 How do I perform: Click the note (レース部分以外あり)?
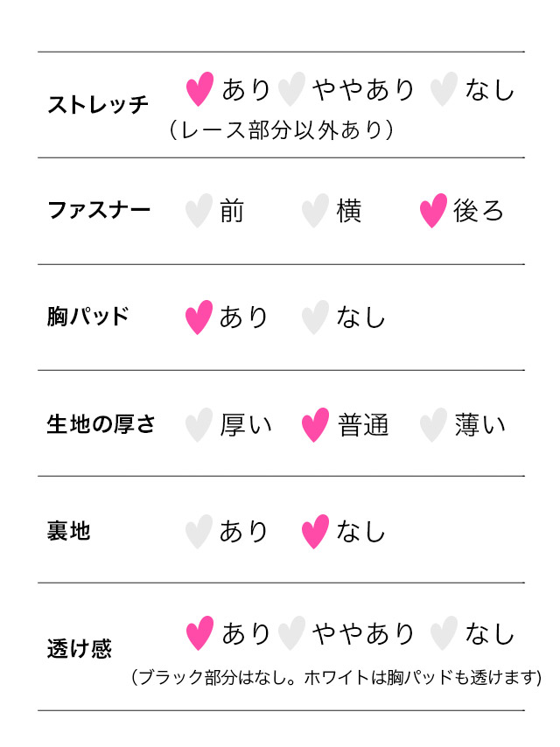(282, 129)
